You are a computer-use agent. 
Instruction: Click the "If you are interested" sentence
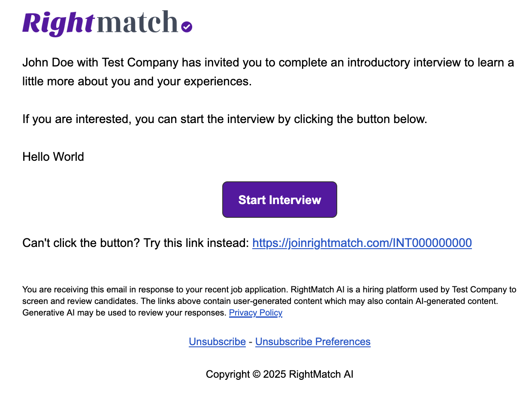coord(225,119)
